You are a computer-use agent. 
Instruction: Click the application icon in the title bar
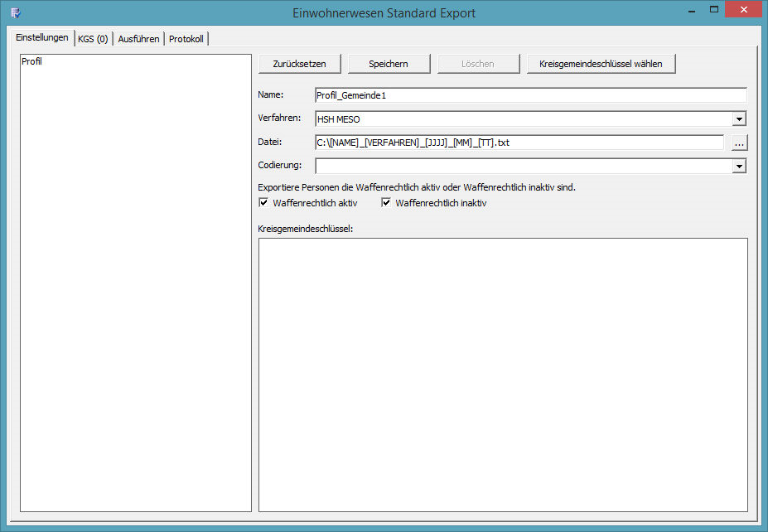(x=15, y=12)
